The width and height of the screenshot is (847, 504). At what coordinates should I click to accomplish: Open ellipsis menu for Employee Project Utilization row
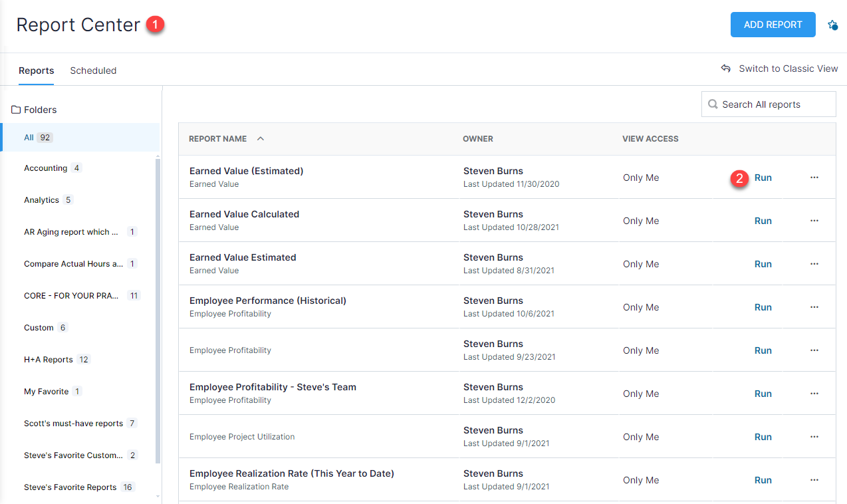pyautogui.click(x=814, y=437)
